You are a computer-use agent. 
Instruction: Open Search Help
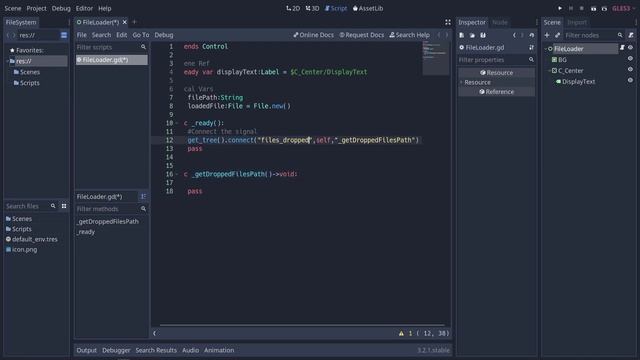409,35
